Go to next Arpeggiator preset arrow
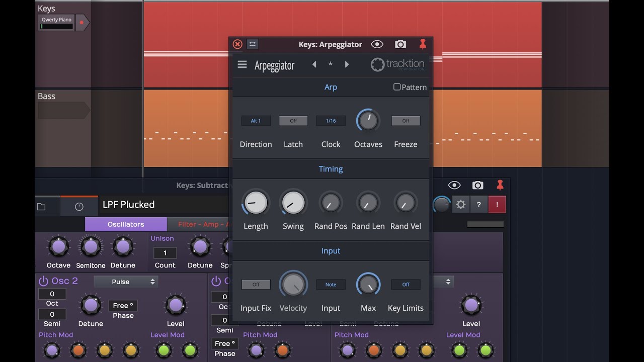 point(347,64)
